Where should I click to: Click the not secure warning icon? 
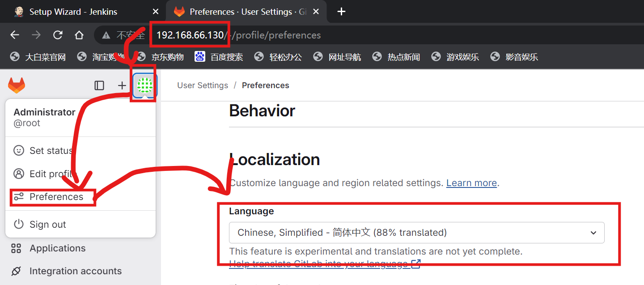tap(106, 35)
